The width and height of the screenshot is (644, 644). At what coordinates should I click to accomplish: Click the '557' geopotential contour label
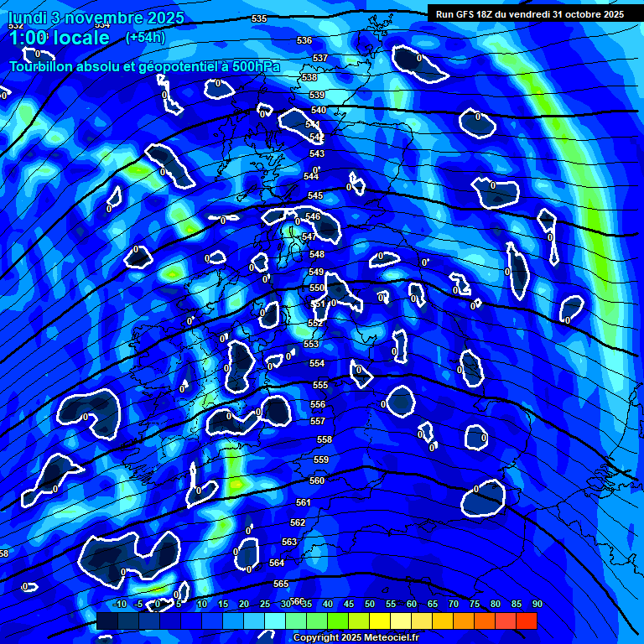pyautogui.click(x=318, y=421)
